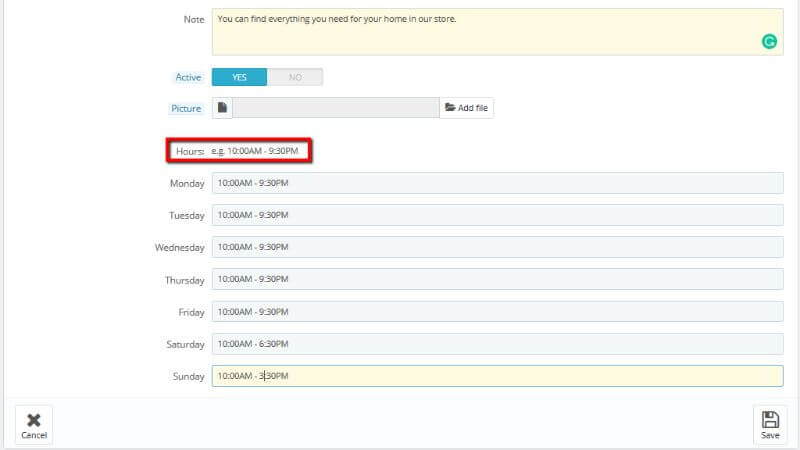
Task: Click the Note label
Action: pyautogui.click(x=194, y=19)
